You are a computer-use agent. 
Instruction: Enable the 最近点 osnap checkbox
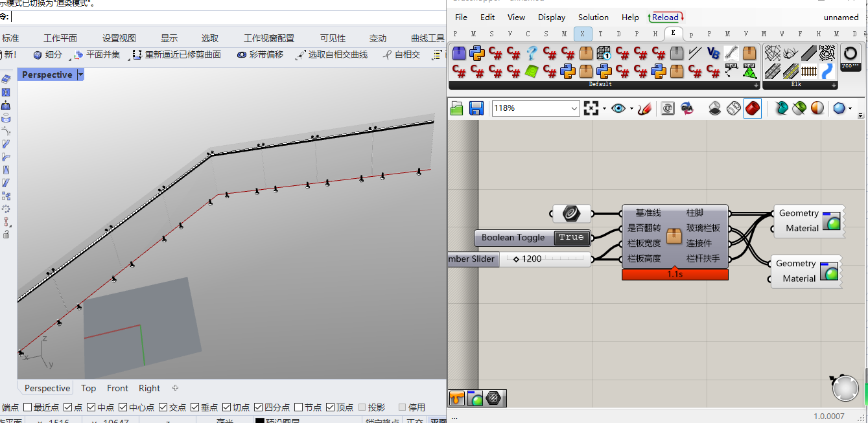tap(27, 407)
